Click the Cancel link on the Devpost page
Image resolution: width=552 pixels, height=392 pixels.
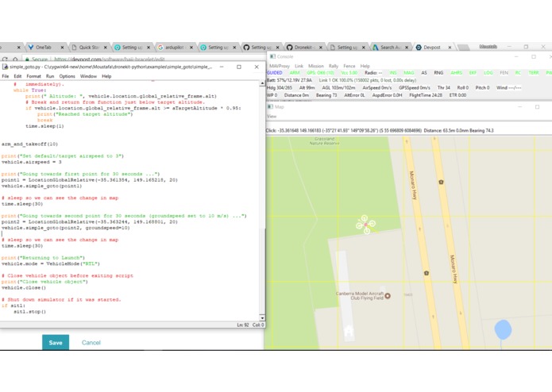point(91,343)
